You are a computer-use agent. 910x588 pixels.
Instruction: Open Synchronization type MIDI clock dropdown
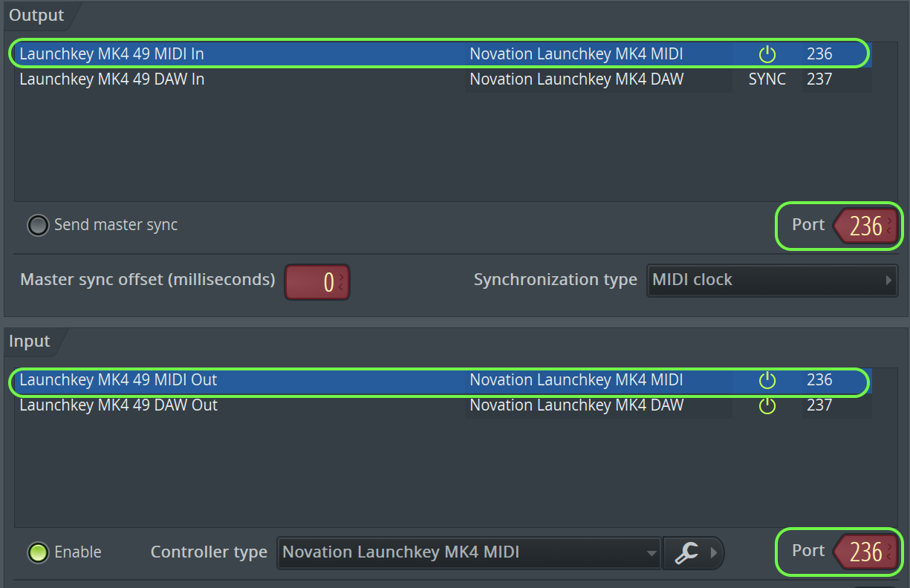772,280
